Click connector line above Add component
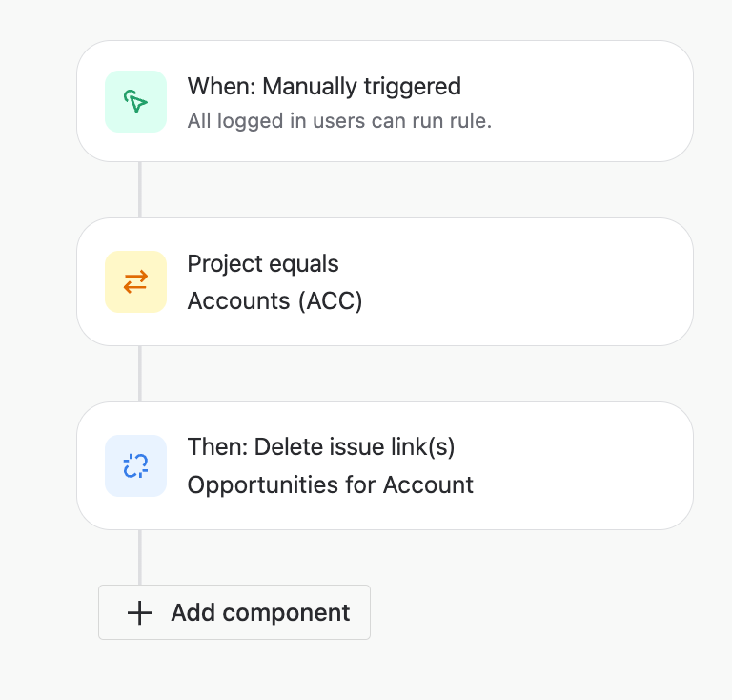This screenshot has height=700, width=732. (x=140, y=557)
